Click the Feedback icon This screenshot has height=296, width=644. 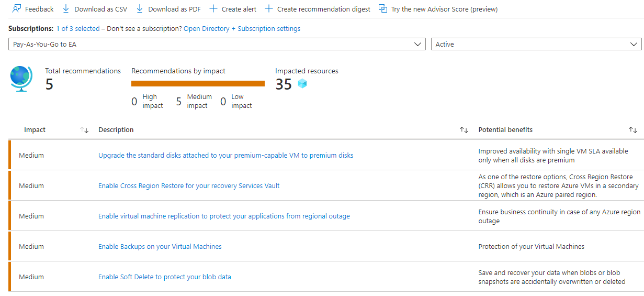17,9
